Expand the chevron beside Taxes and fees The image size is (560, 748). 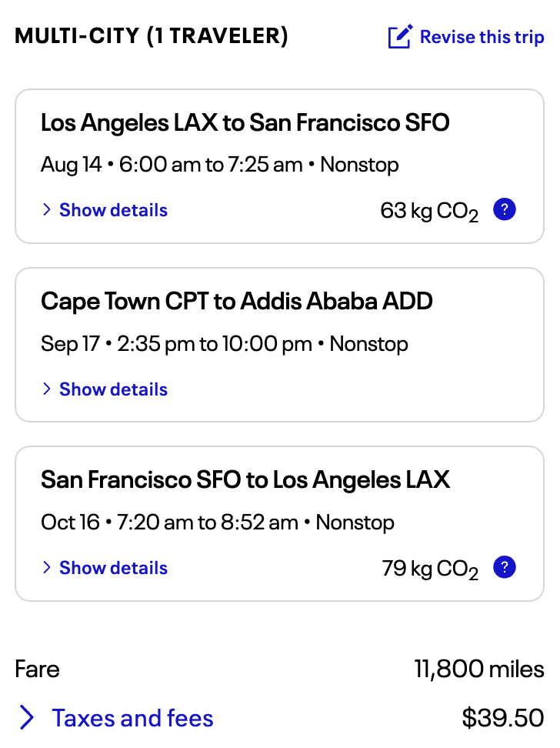27,718
